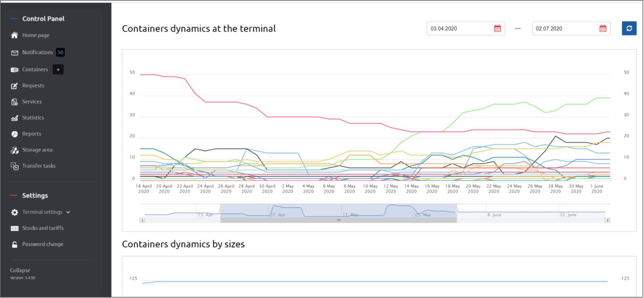This screenshot has width=644, height=298.
Task: Open calendar picker for start date
Action: tap(497, 28)
